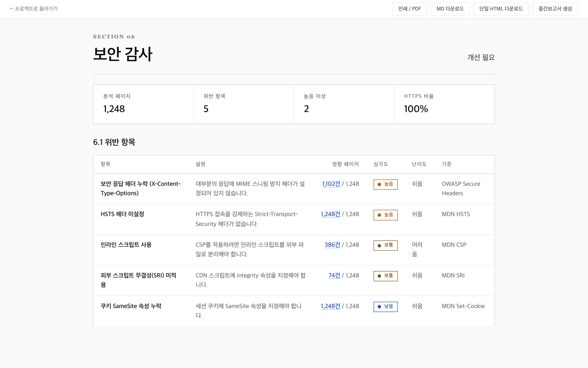Screen dimensions: 588x368
Task: Click the HTTPS 비율 100% stat card
Action: pyautogui.click(x=444, y=104)
